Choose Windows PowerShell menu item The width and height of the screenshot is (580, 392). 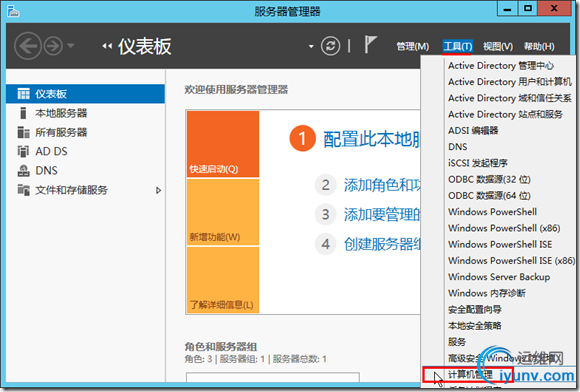click(492, 212)
